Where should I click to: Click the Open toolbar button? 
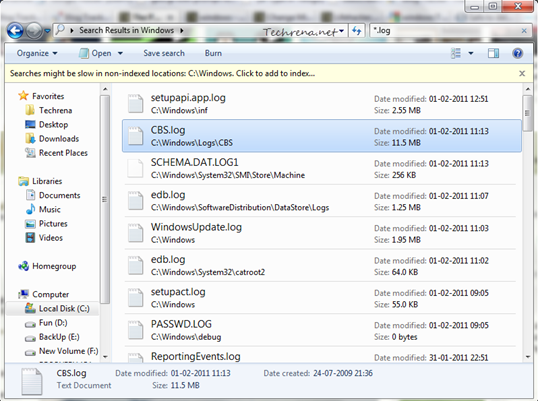(x=95, y=53)
